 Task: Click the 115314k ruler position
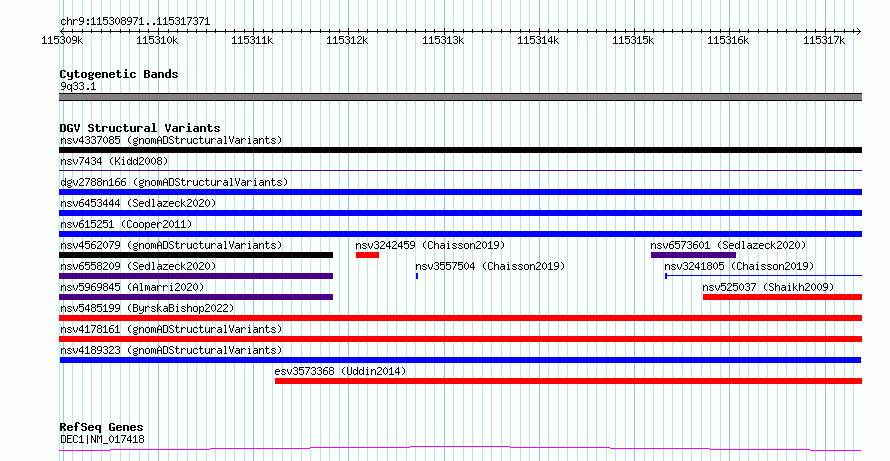coord(538,40)
